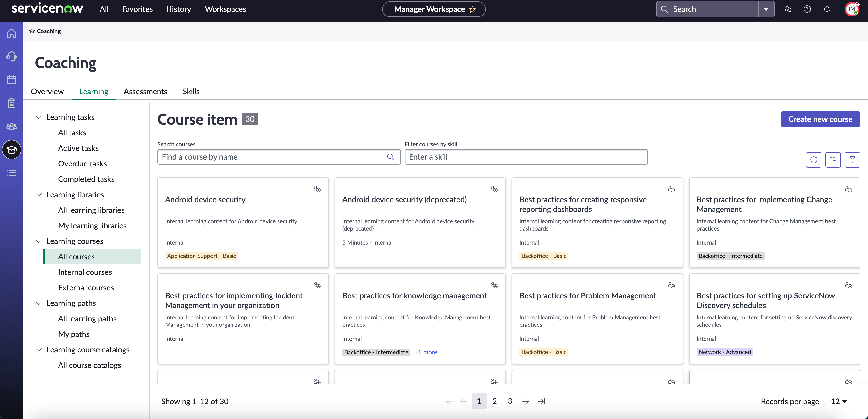Image resolution: width=868 pixels, height=419 pixels.
Task: Click assign icon on knowledge management card
Action: 494,286
